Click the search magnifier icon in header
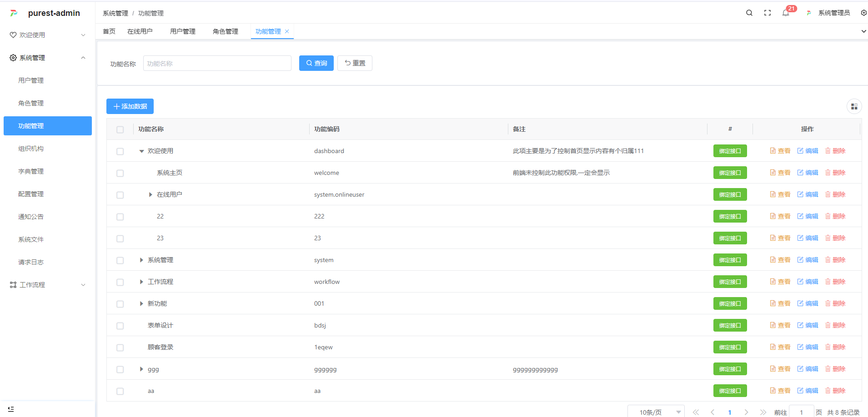868x417 pixels. tap(749, 13)
